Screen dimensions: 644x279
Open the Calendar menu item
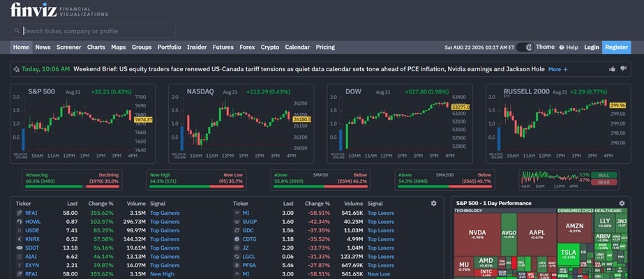(x=297, y=47)
